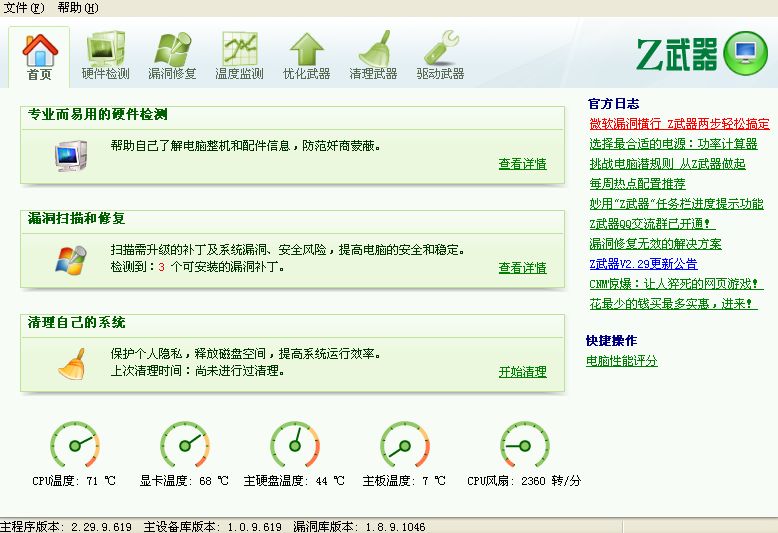The image size is (778, 533).
Task: Click the 主硬盘温度: 44 ℃ reading
Action: point(294,481)
